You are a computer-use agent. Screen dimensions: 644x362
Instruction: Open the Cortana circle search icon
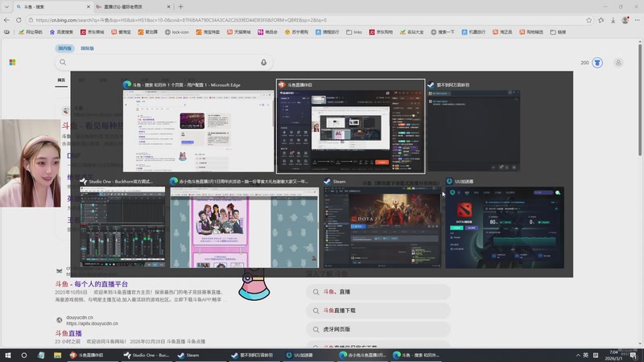click(24, 355)
